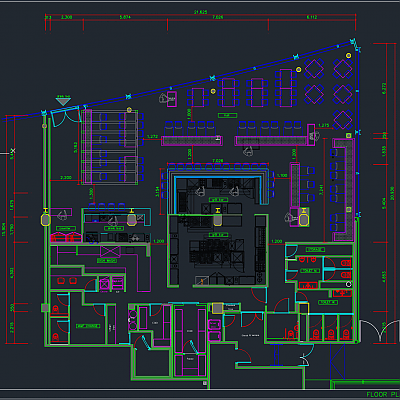Click the FLOOR PL title text
This screenshot has width=400, height=400.
pyautogui.click(x=381, y=394)
